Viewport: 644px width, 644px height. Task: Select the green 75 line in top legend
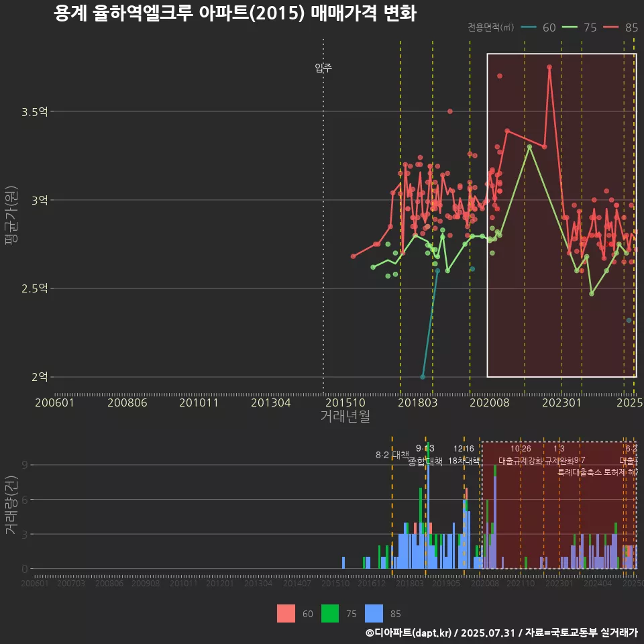(x=570, y=28)
